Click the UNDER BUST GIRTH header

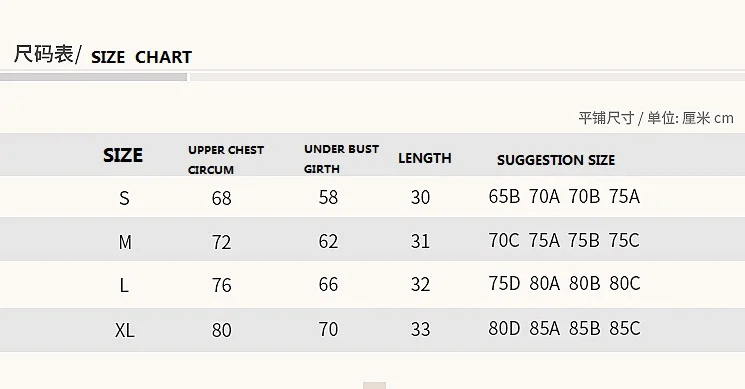pos(341,159)
